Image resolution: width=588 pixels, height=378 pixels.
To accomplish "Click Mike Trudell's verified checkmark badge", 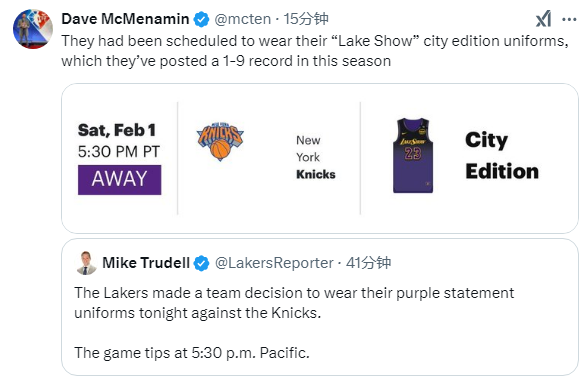I will point(201,263).
